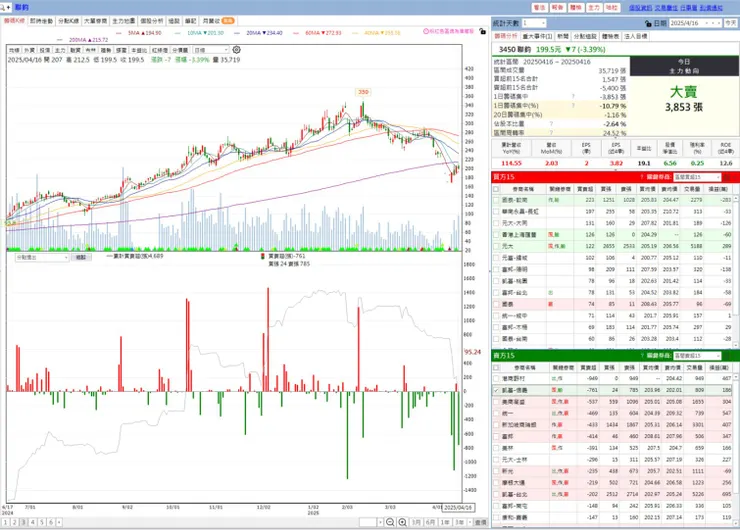Open the chart settings gear icon

236,50
